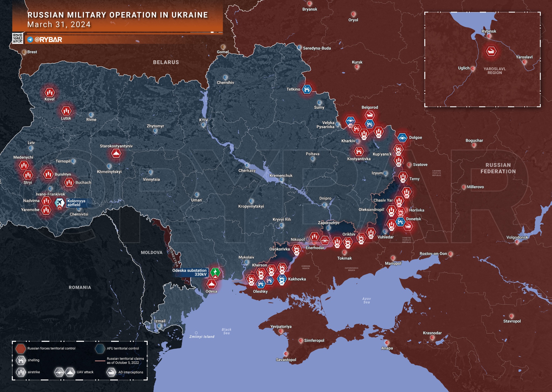The width and height of the screenshot is (552, 392).
Task: Click the airstrike icon at Lutsk
Action: 66,111
